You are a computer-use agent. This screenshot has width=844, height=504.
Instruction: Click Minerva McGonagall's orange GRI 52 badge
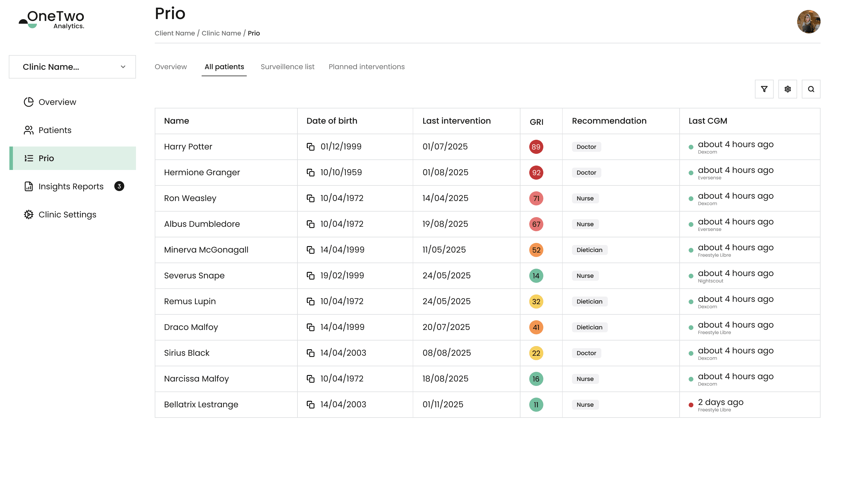536,250
